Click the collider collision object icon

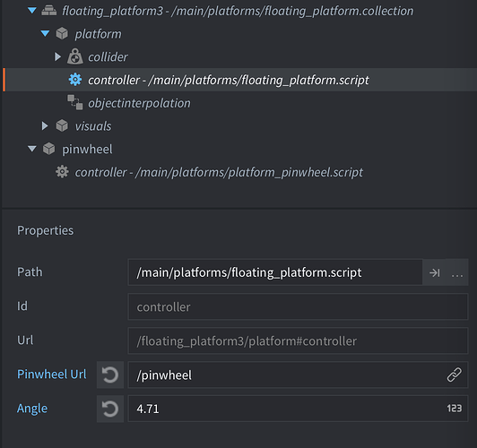74,56
